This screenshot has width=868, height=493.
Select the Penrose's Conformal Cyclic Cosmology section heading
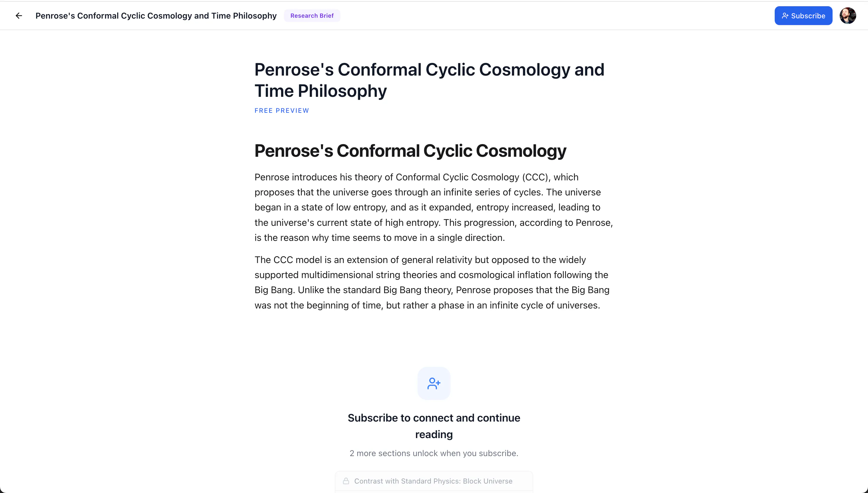[410, 151]
